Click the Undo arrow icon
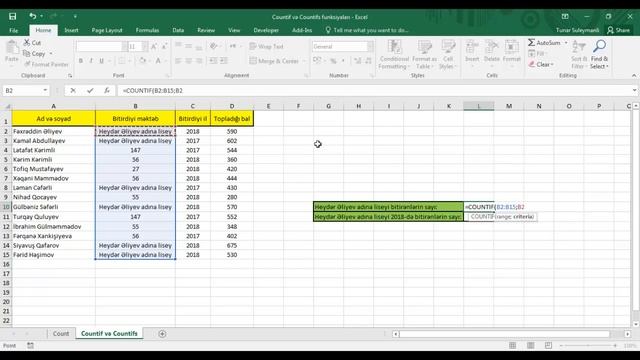640x360 pixels. pos(33,16)
